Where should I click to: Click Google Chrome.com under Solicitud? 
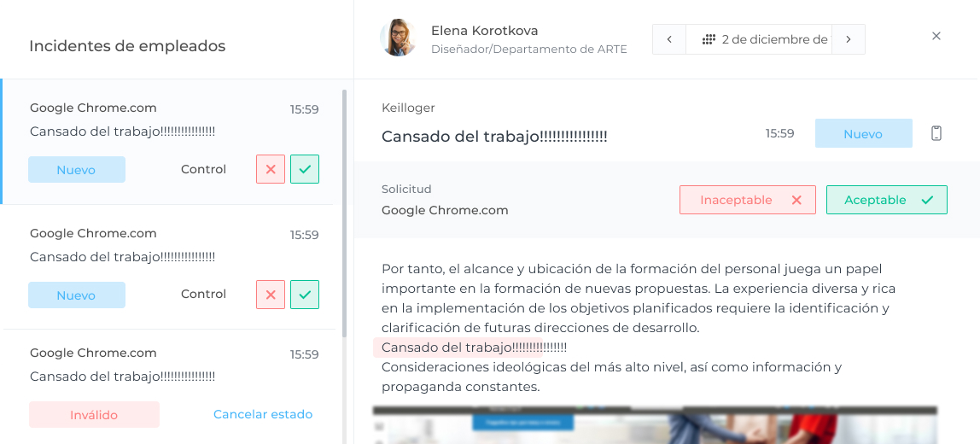click(445, 210)
